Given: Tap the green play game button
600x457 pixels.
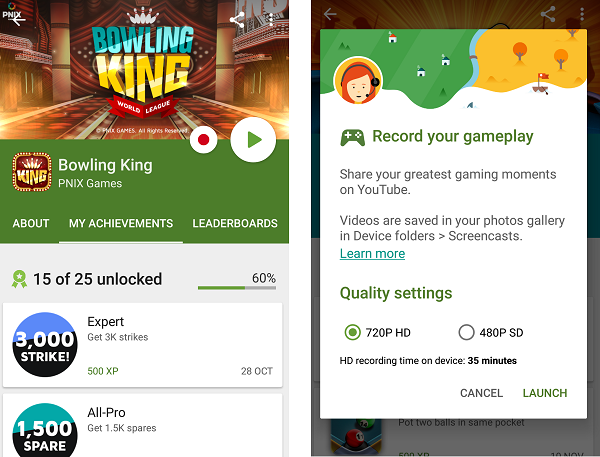Looking at the screenshot, I should point(253,140).
